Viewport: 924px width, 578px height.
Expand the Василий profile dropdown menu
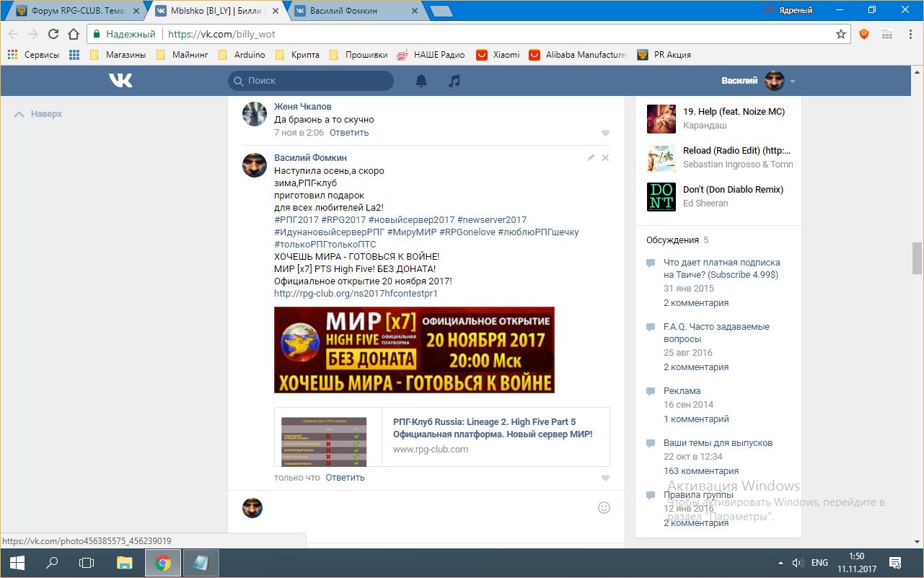click(792, 82)
